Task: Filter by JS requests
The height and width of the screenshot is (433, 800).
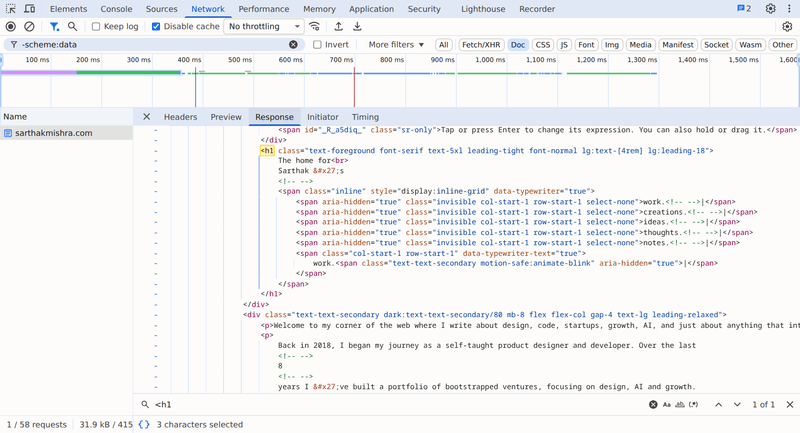Action: pyautogui.click(x=564, y=45)
